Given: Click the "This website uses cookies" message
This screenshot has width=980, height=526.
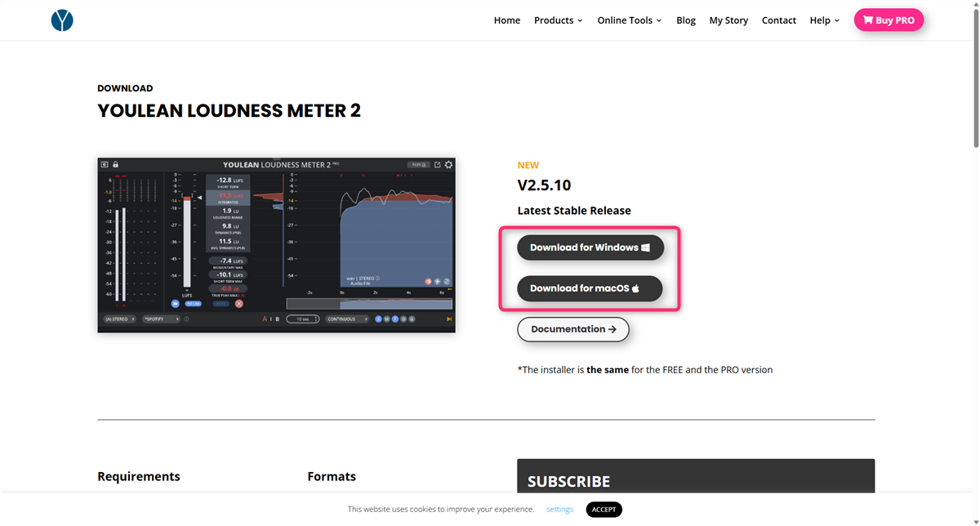Looking at the screenshot, I should click(x=441, y=510).
